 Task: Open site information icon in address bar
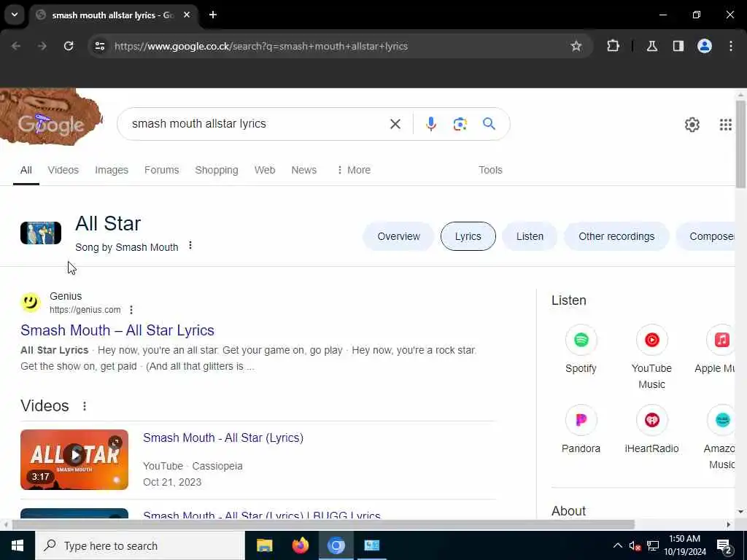[99, 46]
